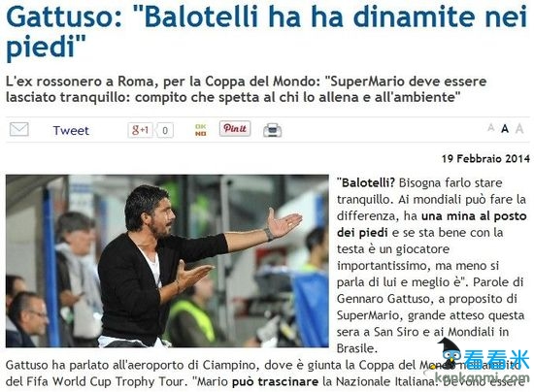Screen dimensions: 534x392
Task: Click the envelope email share icon
Action: (x=19, y=129)
